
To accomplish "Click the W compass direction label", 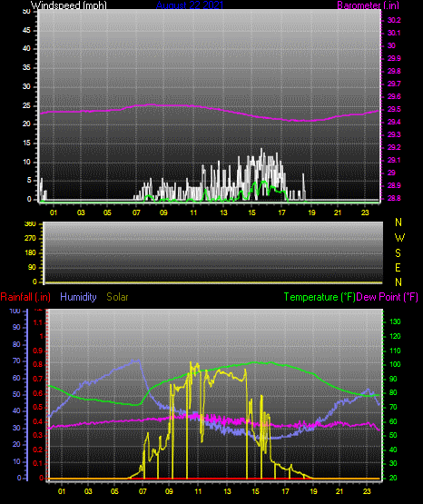I will coord(399,238).
